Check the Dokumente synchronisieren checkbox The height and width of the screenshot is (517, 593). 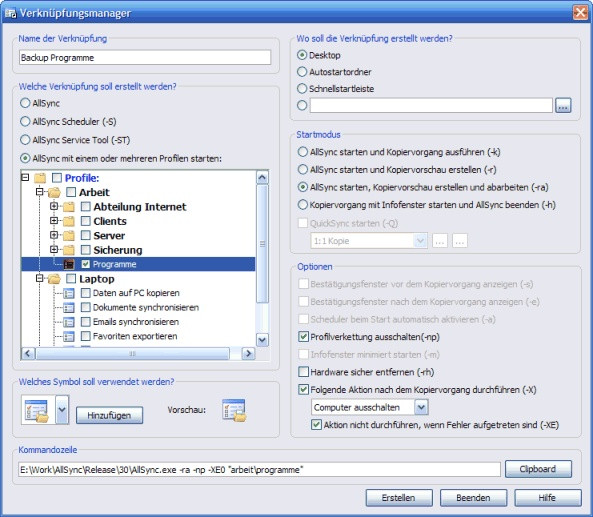[86, 307]
